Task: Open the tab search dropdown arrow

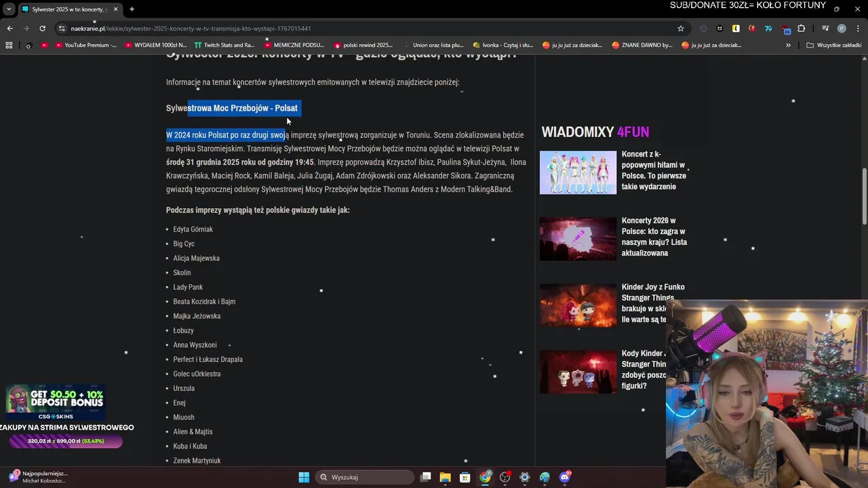Action: [x=9, y=9]
